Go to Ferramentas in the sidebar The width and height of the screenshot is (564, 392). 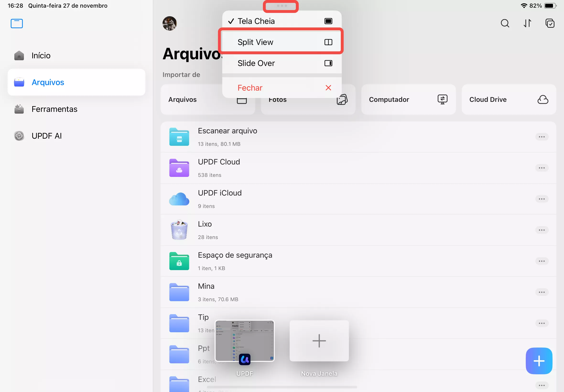54,109
